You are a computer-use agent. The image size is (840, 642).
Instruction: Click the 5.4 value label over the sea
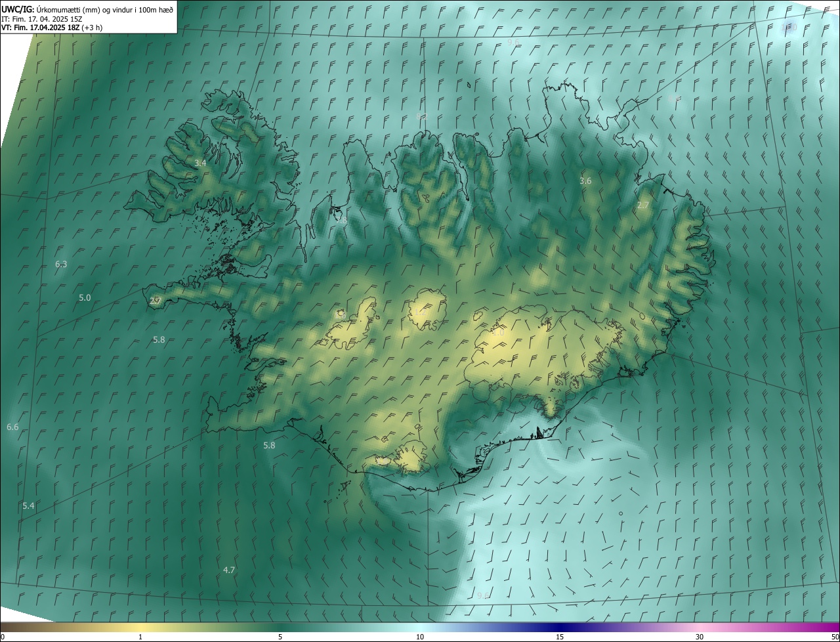coord(28,506)
